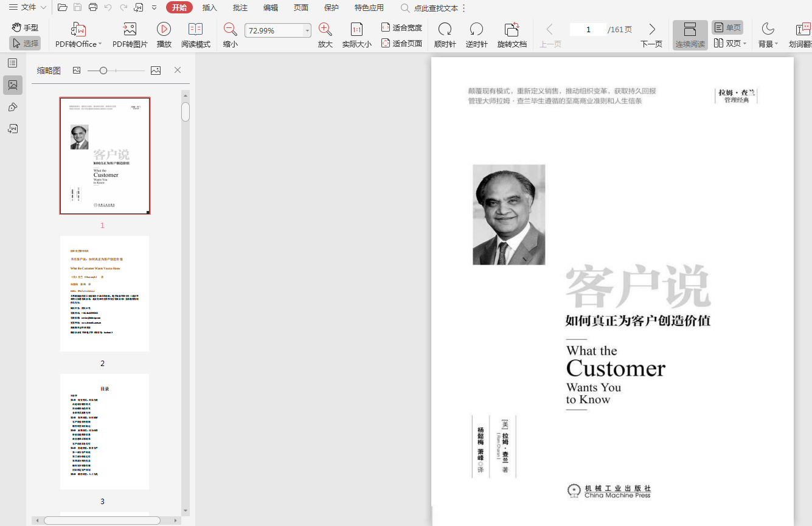Image resolution: width=812 pixels, height=526 pixels.
Task: Toggle 适合宽度 fit width
Action: pos(401,27)
